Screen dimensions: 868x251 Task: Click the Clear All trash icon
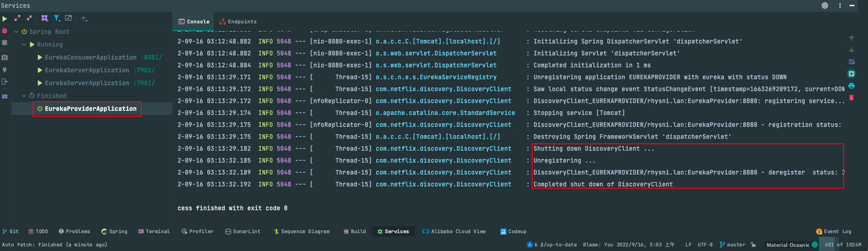(x=851, y=98)
